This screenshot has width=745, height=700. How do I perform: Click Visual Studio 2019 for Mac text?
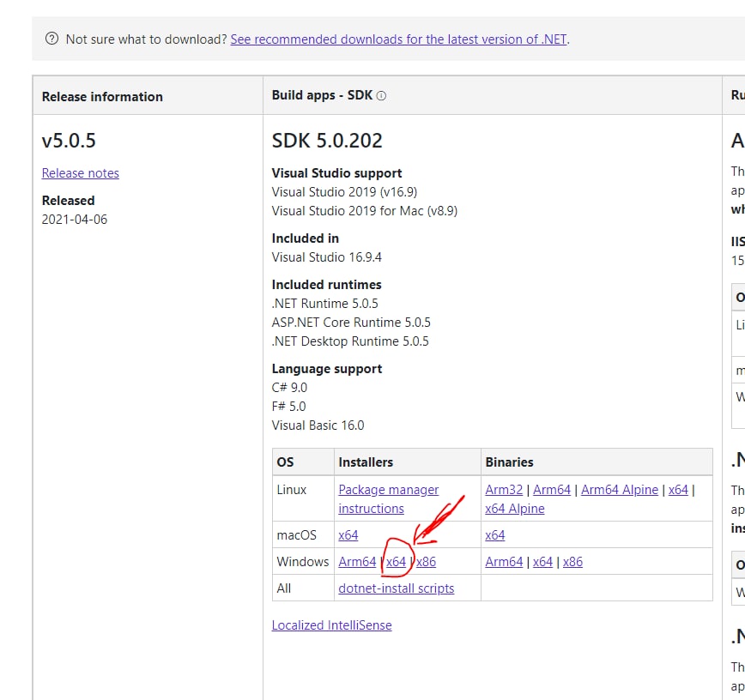pyautogui.click(x=365, y=211)
